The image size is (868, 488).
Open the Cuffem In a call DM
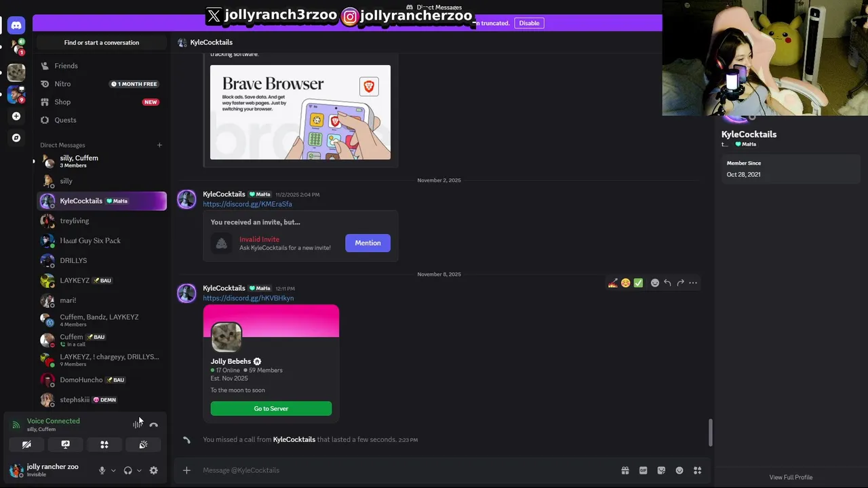[102, 340]
